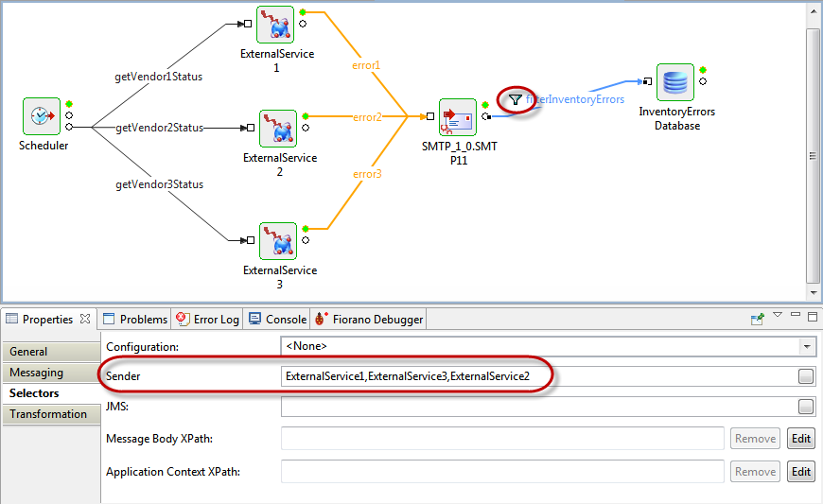This screenshot has width=823, height=504.
Task: Click the InventoryErrors Database icon
Action: click(675, 82)
